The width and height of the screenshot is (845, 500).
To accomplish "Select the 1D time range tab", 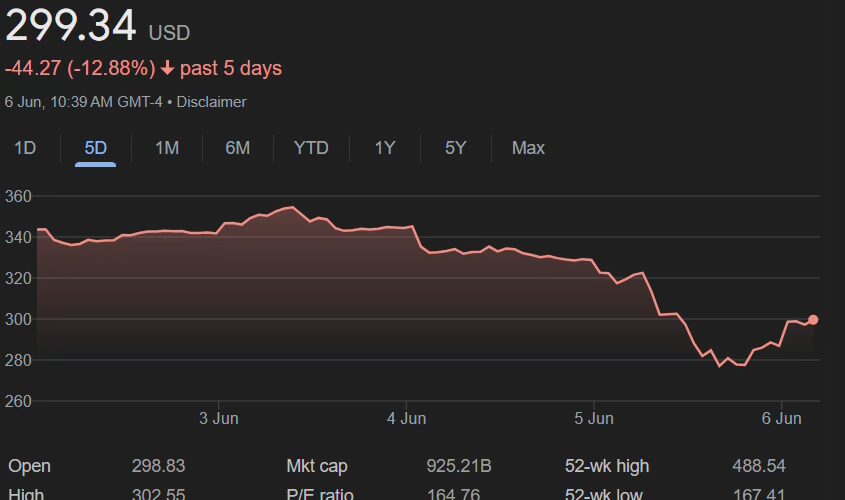I will point(25,148).
